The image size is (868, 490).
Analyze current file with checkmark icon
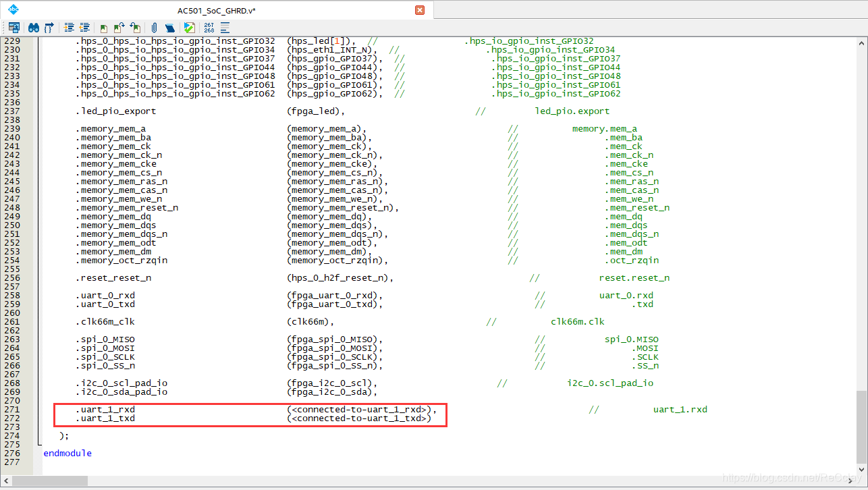pos(190,28)
